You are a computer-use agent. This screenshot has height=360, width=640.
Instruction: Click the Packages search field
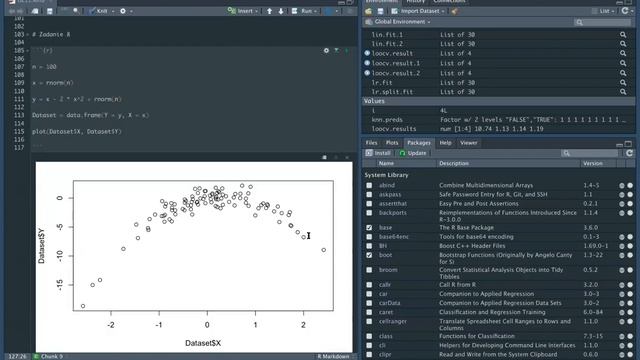pyautogui.click(x=589, y=153)
